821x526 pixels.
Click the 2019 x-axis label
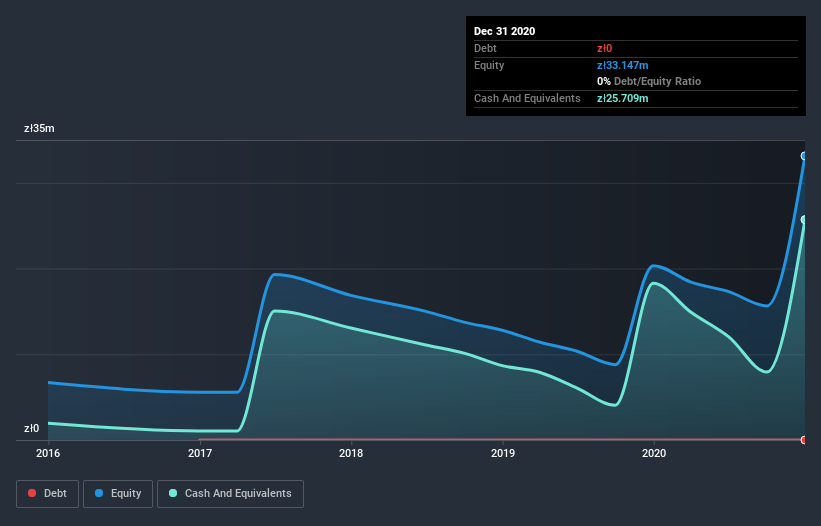tap(503, 453)
